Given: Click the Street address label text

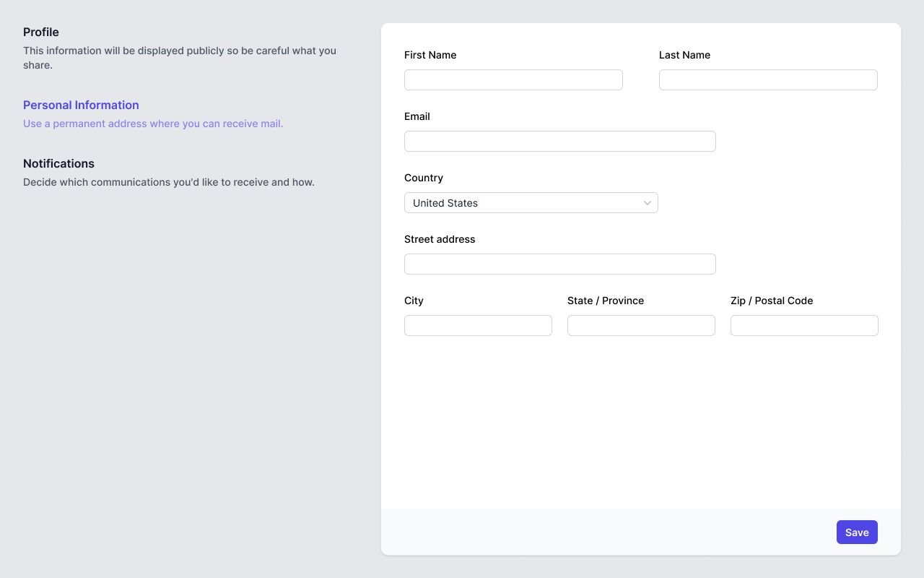Looking at the screenshot, I should (440, 239).
